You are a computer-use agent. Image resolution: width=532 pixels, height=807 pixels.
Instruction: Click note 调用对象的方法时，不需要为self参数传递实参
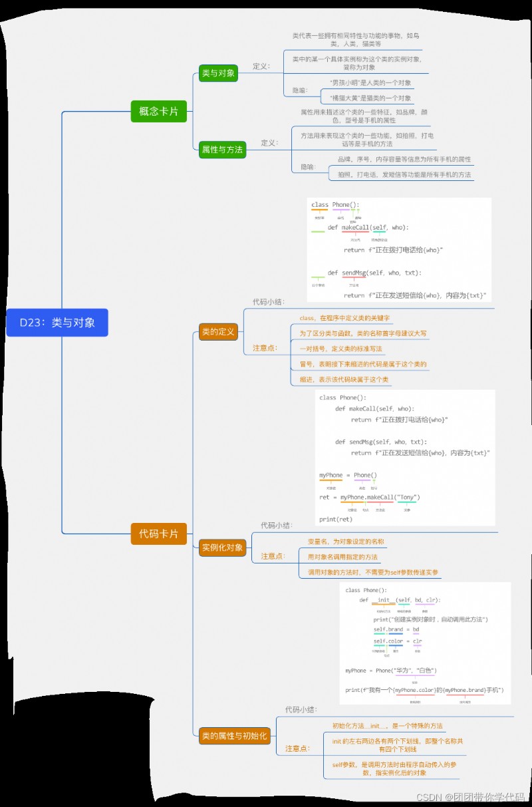tap(373, 572)
